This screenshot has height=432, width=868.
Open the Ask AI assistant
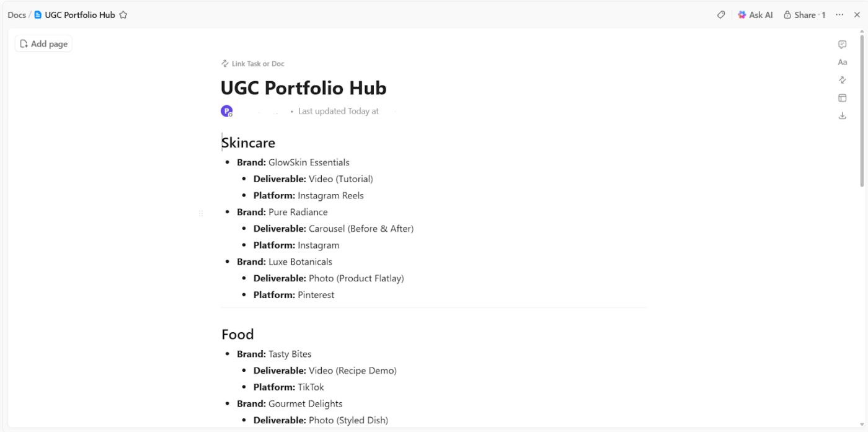[x=755, y=14]
